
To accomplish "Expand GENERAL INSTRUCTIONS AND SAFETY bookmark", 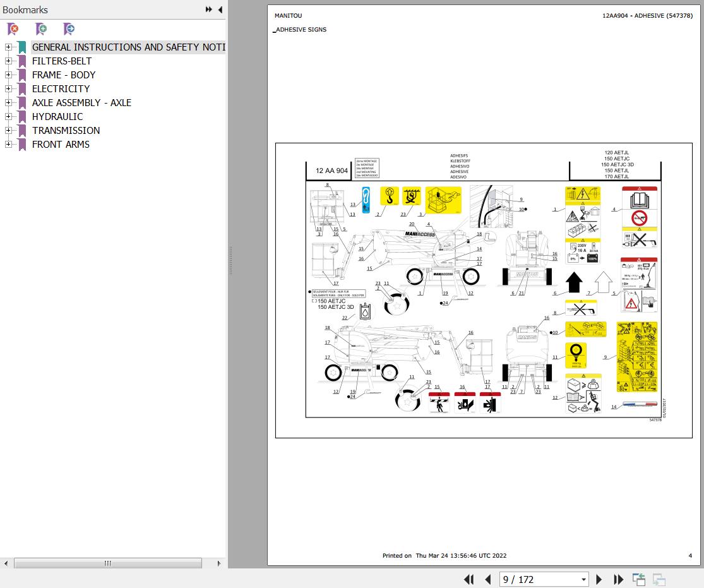I will tap(8, 47).
